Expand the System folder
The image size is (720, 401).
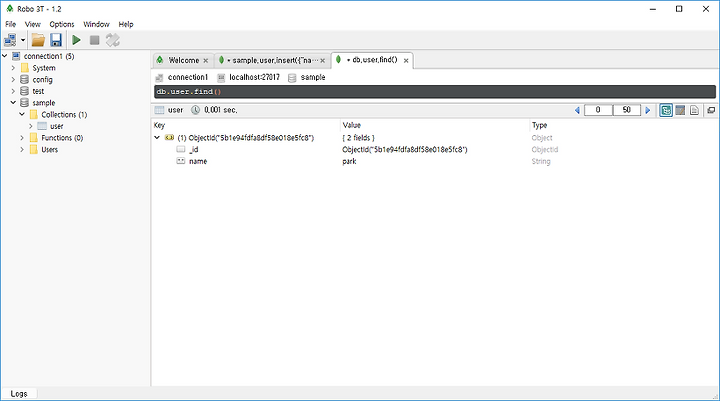tap(13, 68)
